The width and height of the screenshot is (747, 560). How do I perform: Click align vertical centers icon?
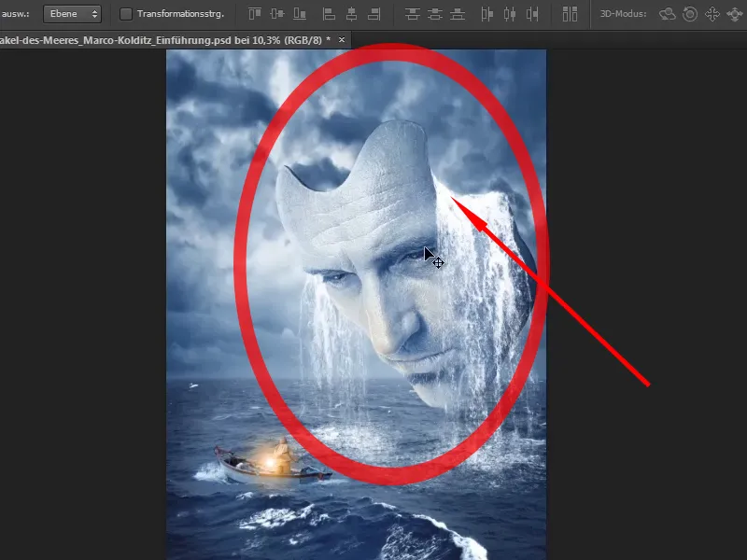[277, 14]
